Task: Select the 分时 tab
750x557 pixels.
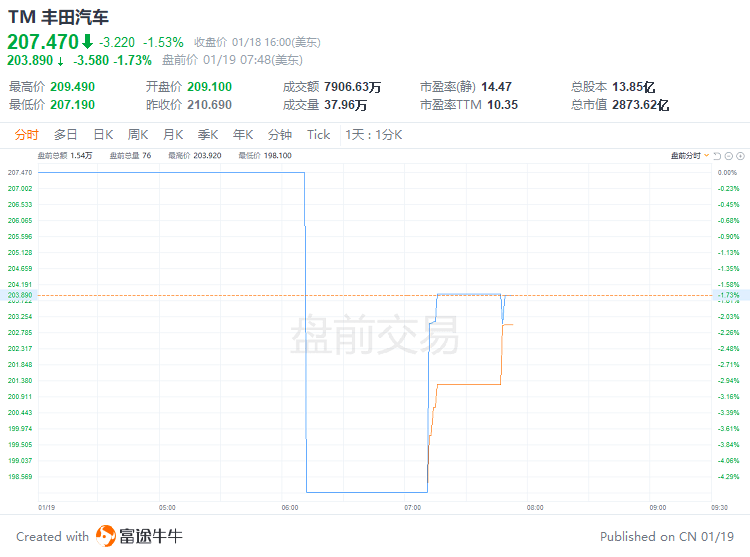Action: [26, 135]
